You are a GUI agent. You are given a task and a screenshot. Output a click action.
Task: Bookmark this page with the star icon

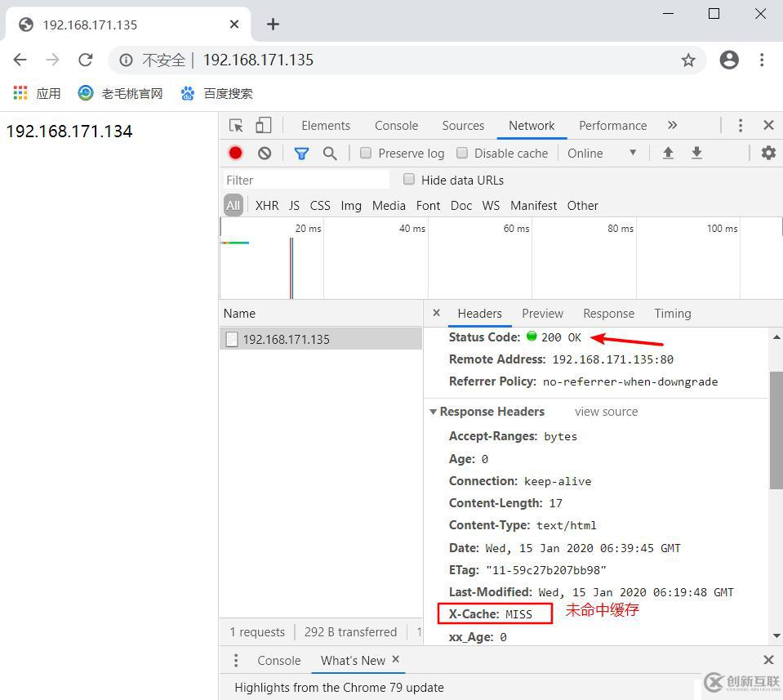[x=688, y=60]
